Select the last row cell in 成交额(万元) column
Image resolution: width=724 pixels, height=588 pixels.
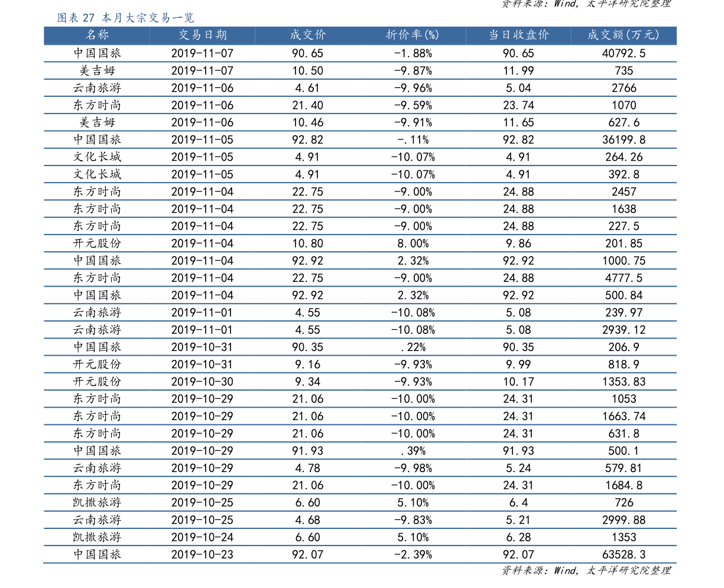(624, 554)
